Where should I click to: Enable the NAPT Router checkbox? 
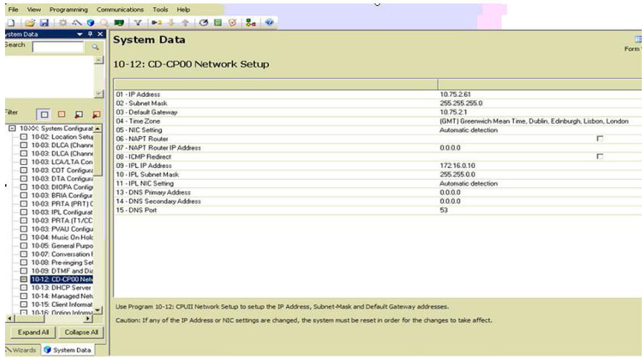(600, 139)
